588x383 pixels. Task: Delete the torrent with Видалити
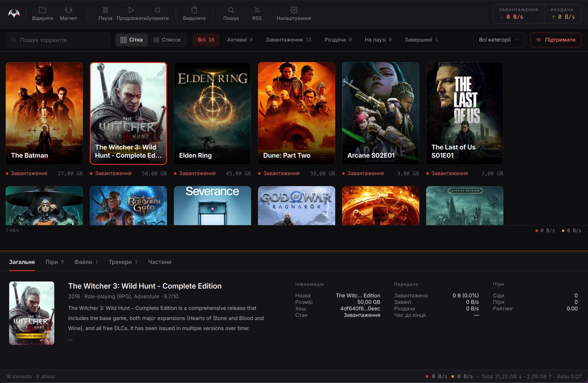click(x=194, y=14)
